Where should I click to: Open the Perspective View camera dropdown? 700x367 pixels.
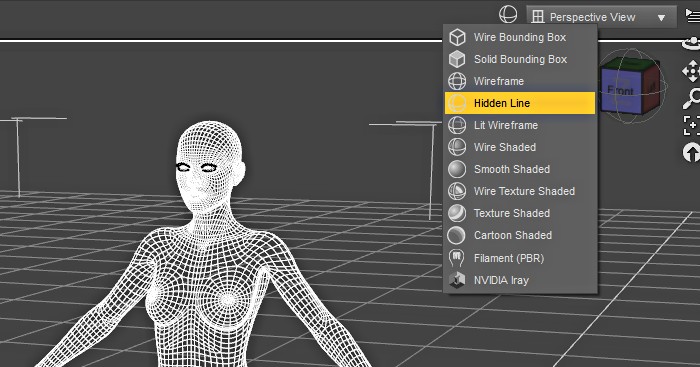coord(601,17)
